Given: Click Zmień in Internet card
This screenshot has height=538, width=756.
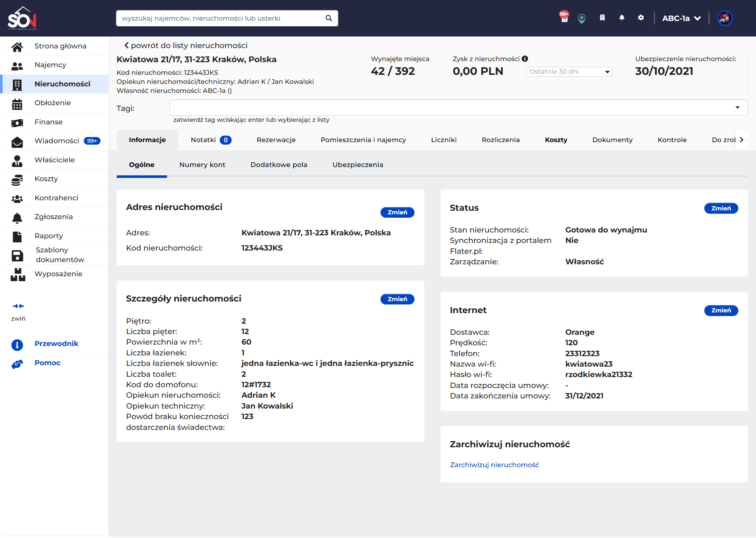Looking at the screenshot, I should pyautogui.click(x=721, y=310).
